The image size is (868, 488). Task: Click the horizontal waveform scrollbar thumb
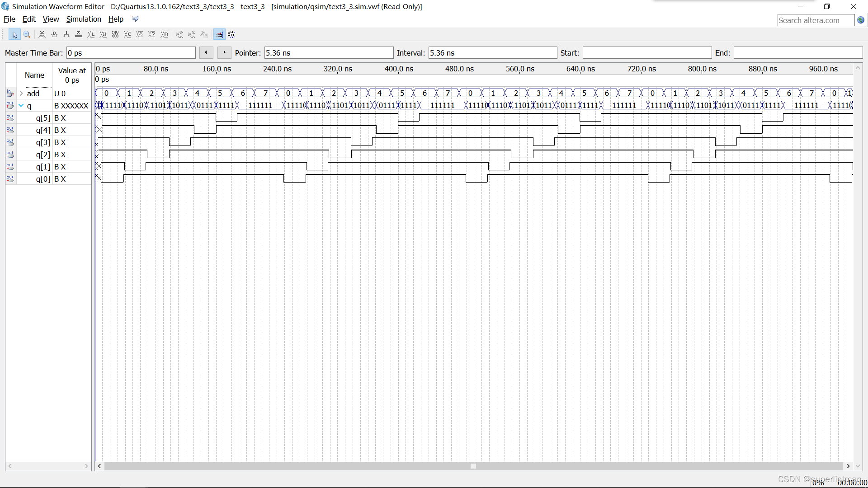tap(473, 466)
